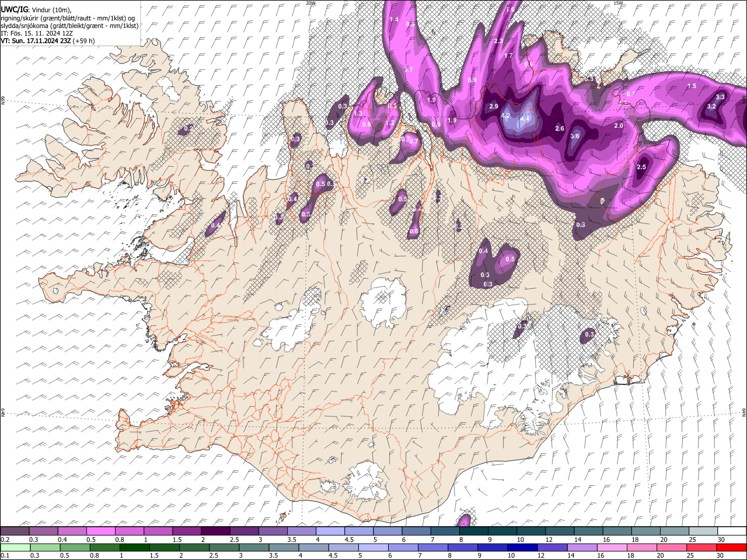Click the 2.3 value in the northern band
Image resolution: width=747 pixels, height=560 pixels.
point(498,41)
